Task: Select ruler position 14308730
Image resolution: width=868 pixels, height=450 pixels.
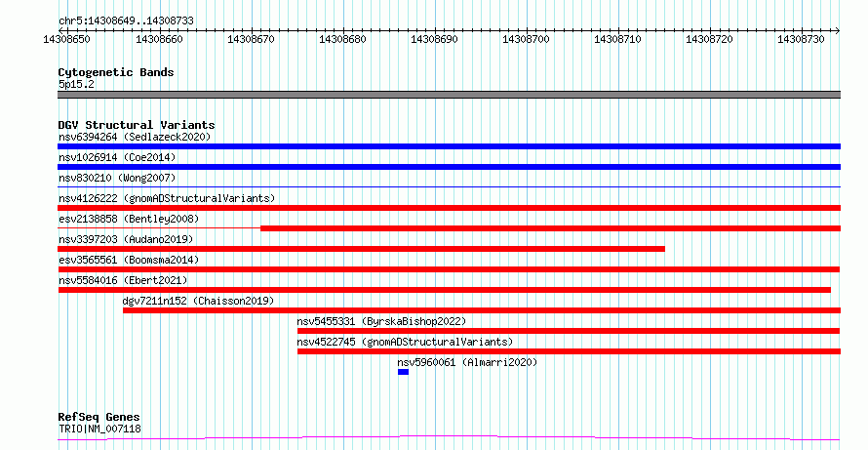Action: click(801, 39)
